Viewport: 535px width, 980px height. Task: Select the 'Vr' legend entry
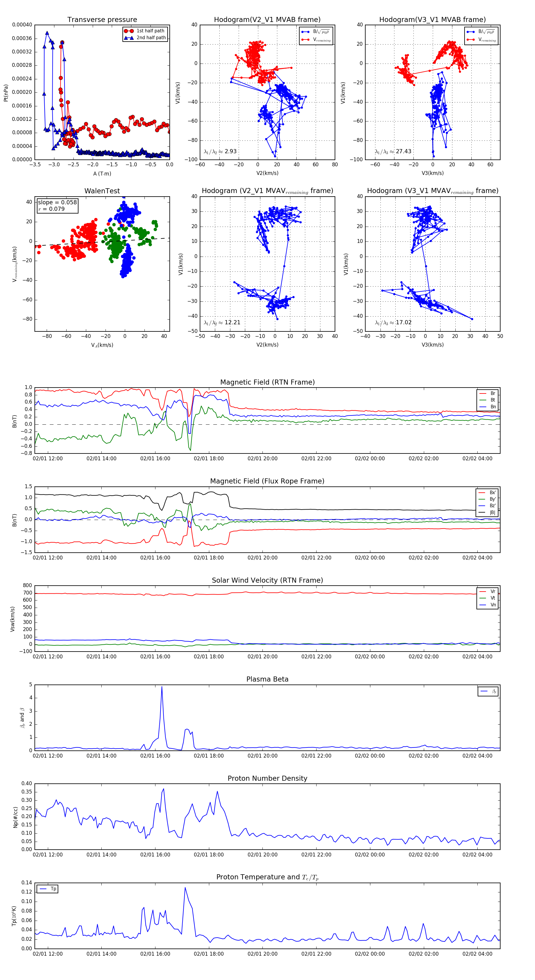487,592
